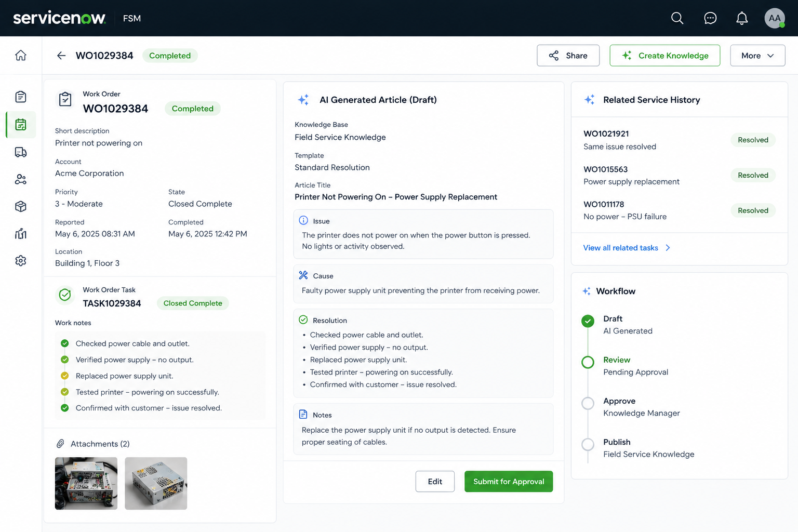The height and width of the screenshot is (532, 798).
Task: Expand the 'View all related tasks' chevron
Action: [668, 248]
